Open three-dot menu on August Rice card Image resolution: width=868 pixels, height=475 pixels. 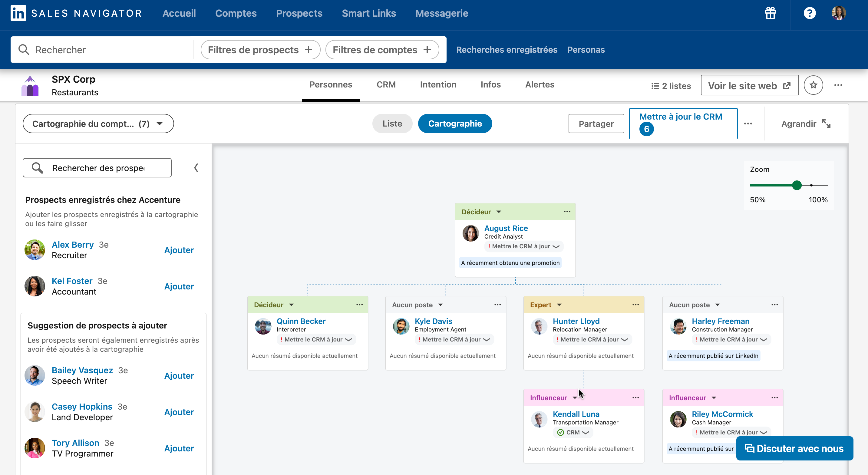click(x=567, y=212)
